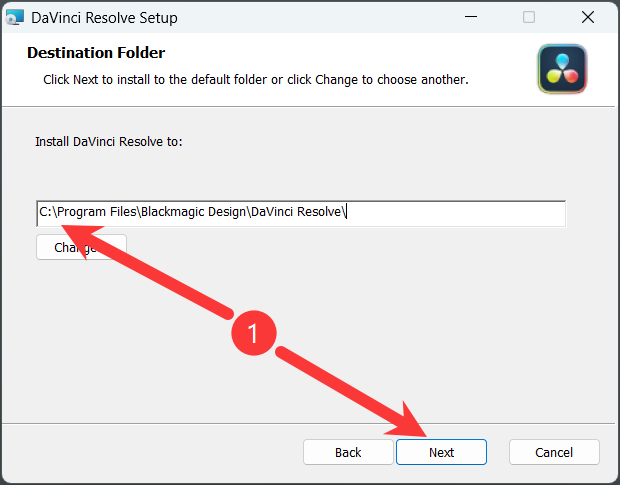The height and width of the screenshot is (485, 620).
Task: Click the Change button to choose another folder
Action: coord(81,247)
